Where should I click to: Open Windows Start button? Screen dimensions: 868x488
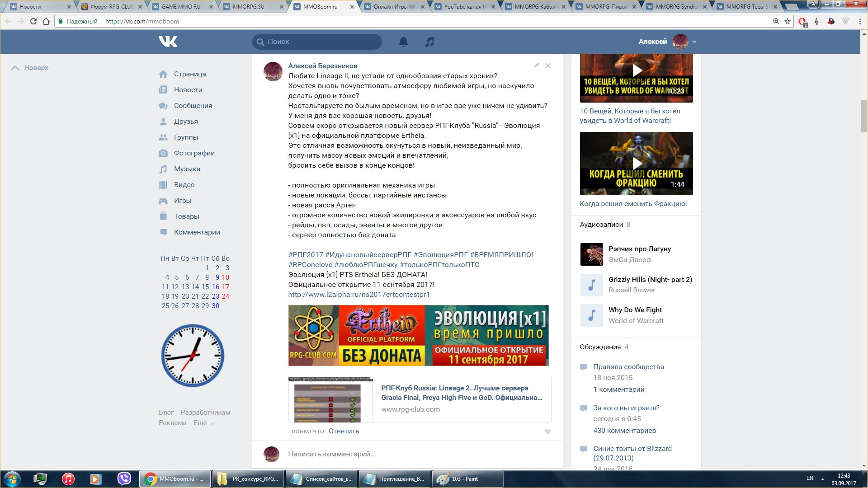point(12,479)
